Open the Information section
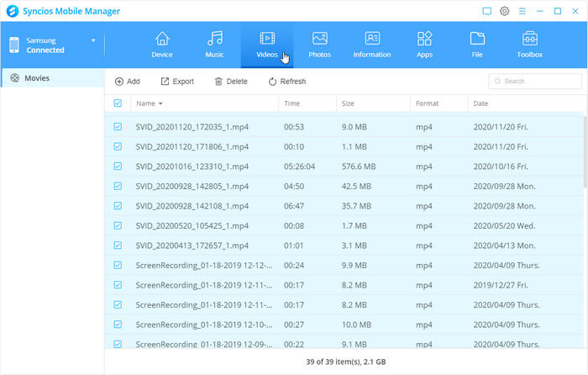Screen dimensions: 588x375 [x=372, y=45]
